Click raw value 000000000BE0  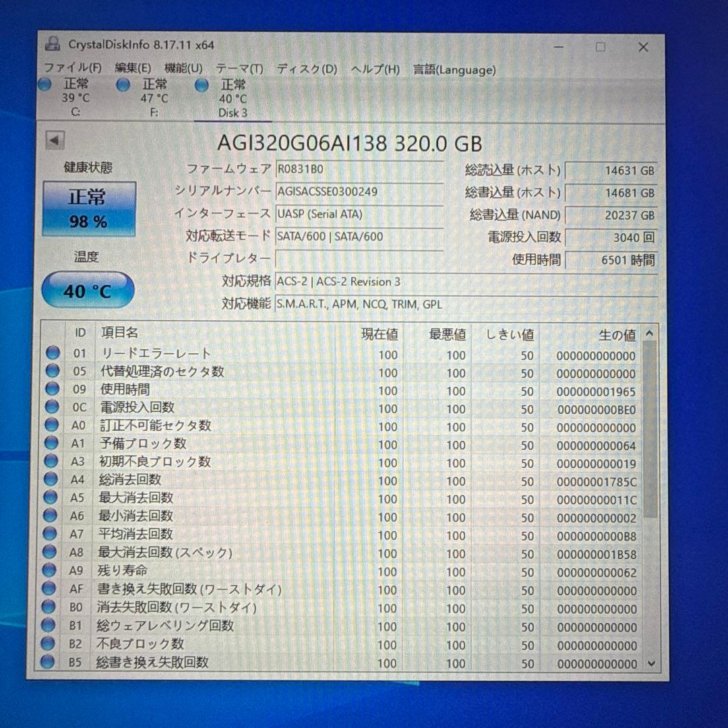click(596, 410)
